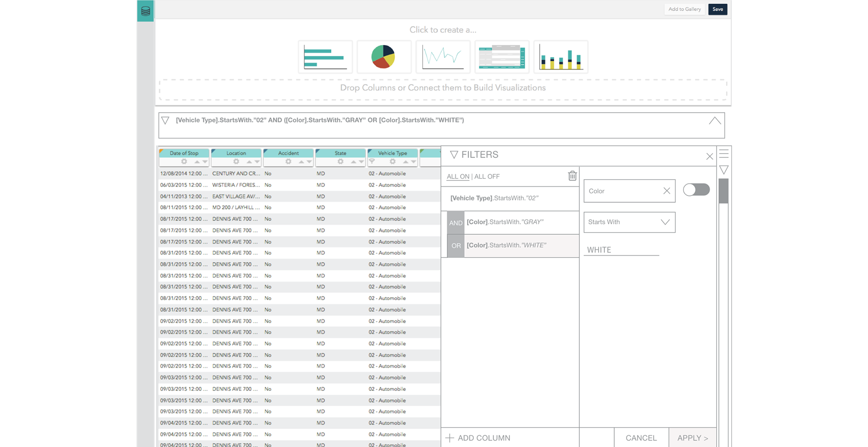Sort State column descending

click(x=361, y=162)
